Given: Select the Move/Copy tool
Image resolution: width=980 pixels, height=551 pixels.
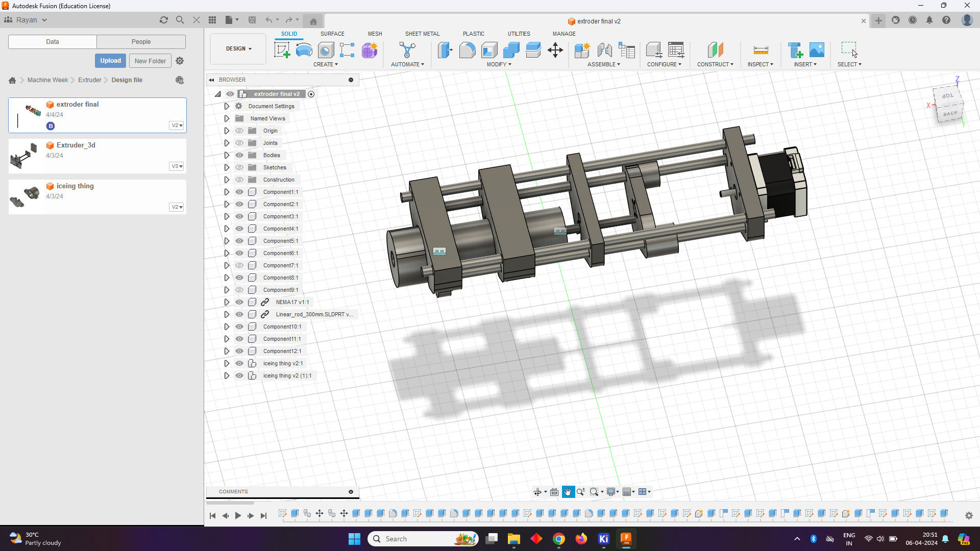Looking at the screenshot, I should (x=555, y=50).
